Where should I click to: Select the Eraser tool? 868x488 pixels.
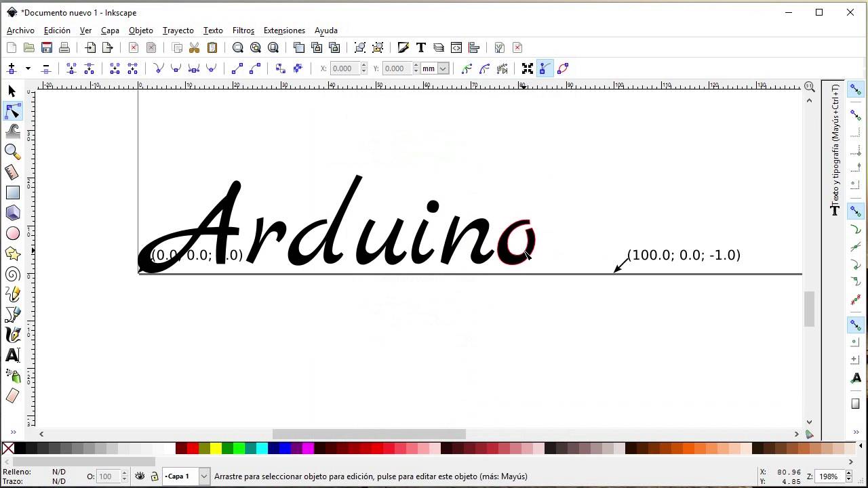12,396
